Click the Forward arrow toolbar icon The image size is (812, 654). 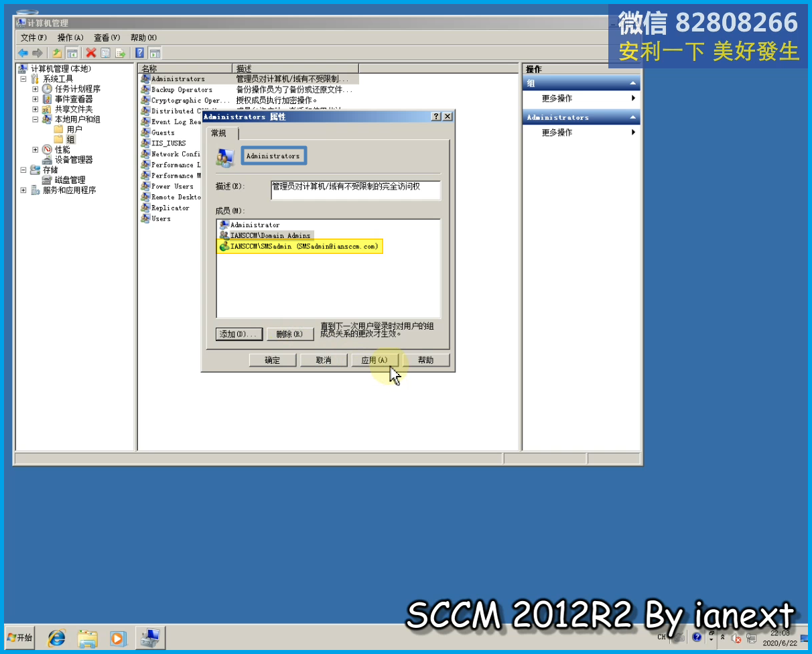click(38, 53)
